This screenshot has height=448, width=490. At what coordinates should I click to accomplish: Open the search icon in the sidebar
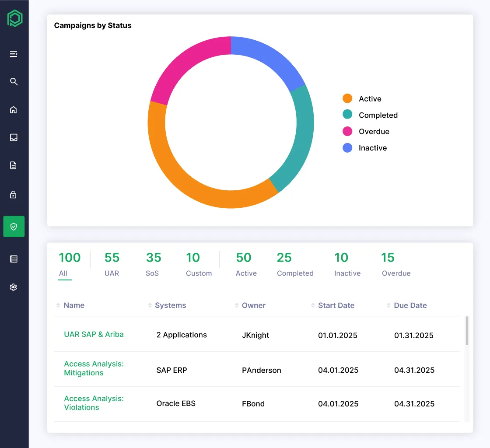pos(13,81)
